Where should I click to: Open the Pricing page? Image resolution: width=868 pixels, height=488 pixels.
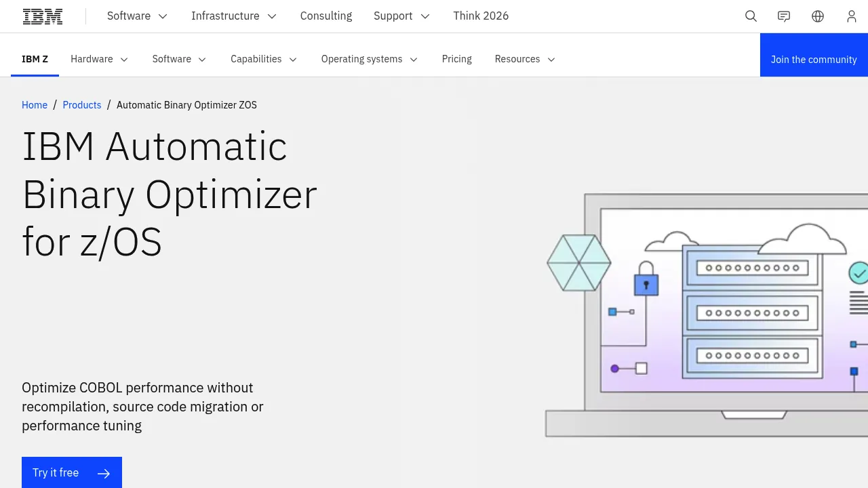(x=457, y=59)
